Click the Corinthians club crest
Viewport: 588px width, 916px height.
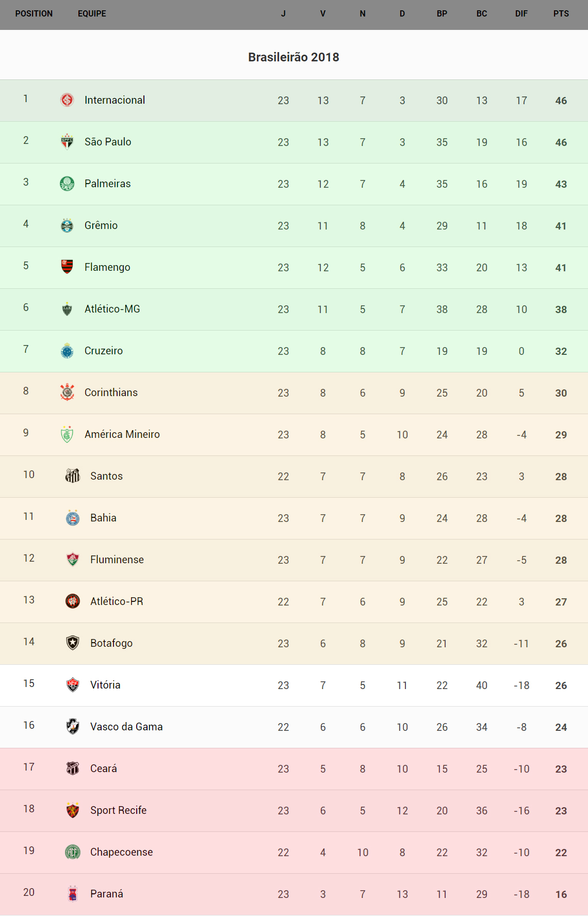pyautogui.click(x=67, y=392)
